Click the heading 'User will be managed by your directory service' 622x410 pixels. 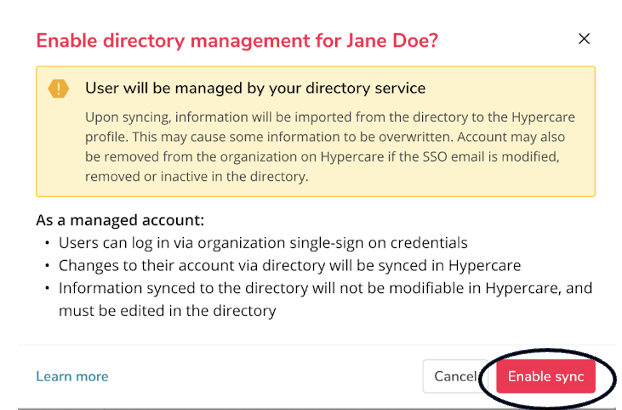click(255, 88)
